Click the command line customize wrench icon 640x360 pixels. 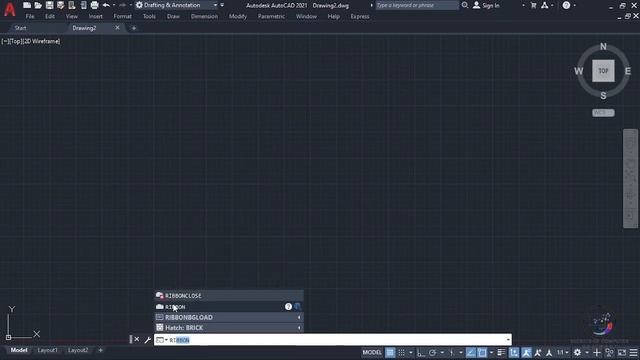pyautogui.click(x=147, y=340)
